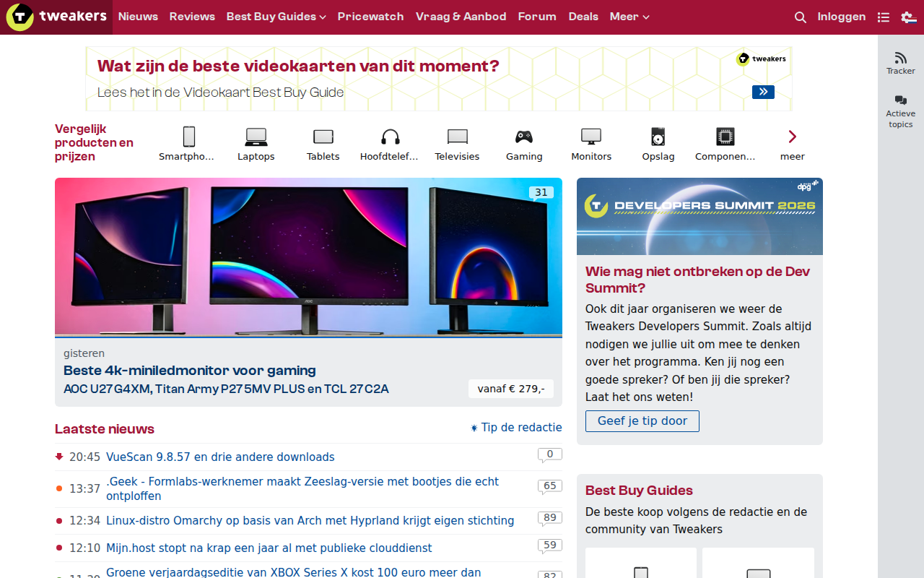Select the Smartphones category icon
Image resolution: width=924 pixels, height=578 pixels.
(x=189, y=137)
